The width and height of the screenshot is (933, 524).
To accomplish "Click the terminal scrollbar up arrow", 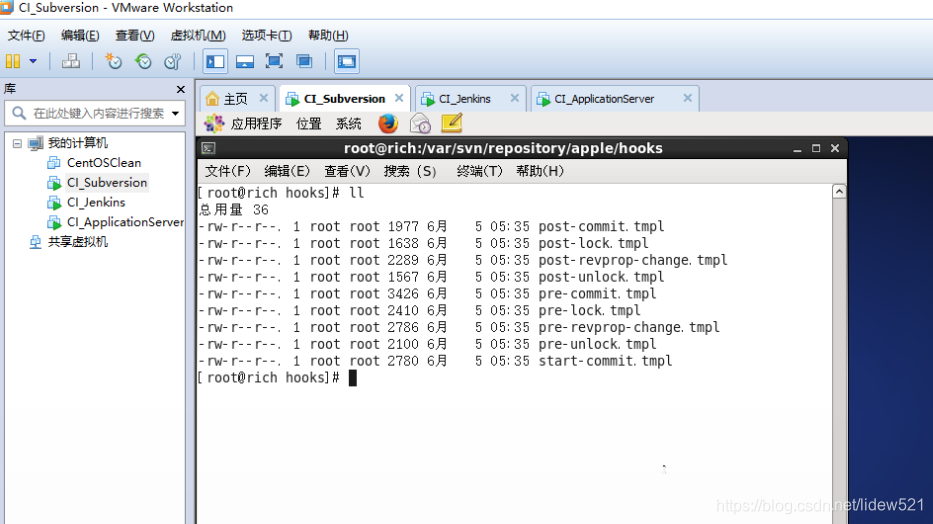I will coord(839,192).
